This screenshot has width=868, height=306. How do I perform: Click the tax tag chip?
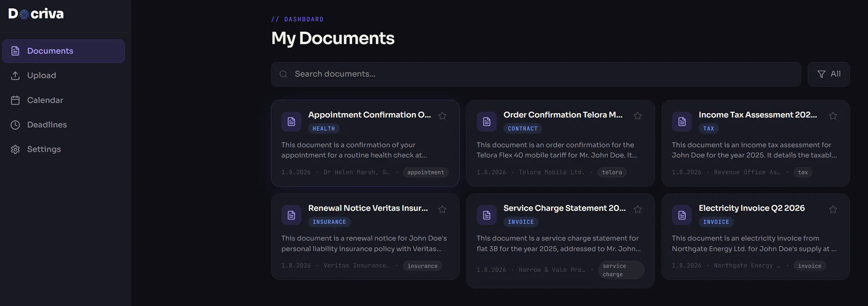803,173
